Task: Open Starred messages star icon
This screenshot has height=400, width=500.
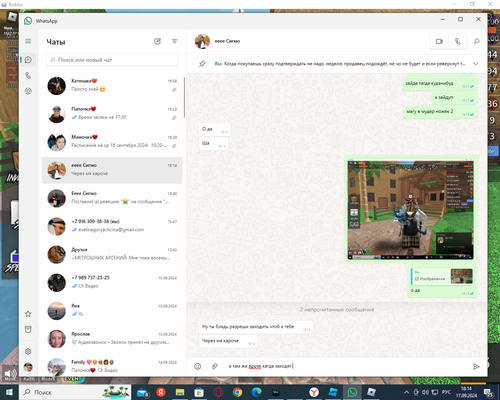Action: click(28, 314)
